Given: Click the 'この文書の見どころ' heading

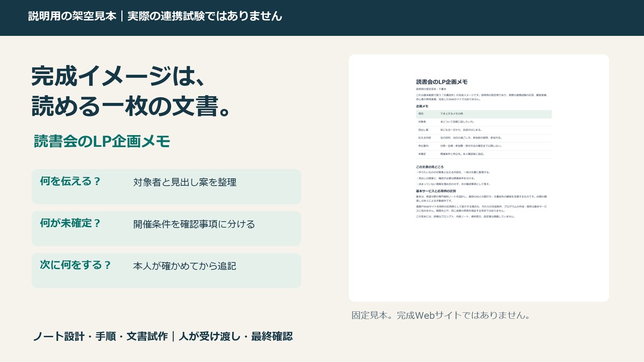Looking at the screenshot, I should click(430, 167).
